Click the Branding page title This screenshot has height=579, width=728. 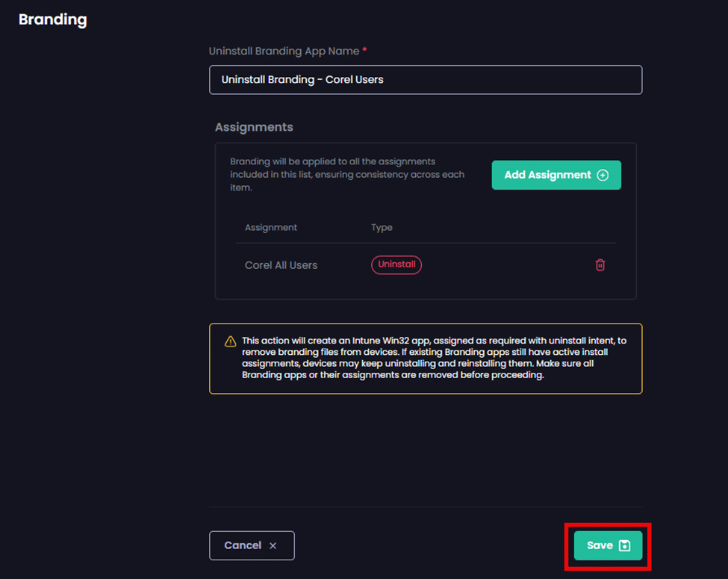click(52, 19)
